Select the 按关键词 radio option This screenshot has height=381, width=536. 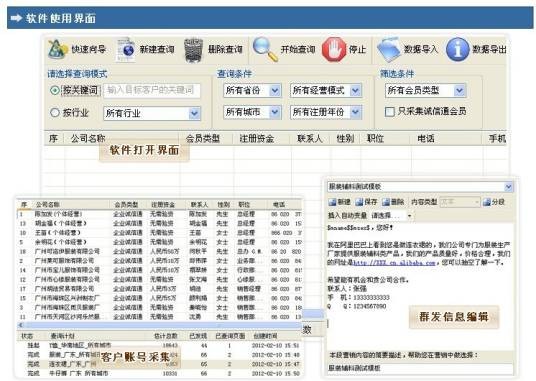pos(55,90)
